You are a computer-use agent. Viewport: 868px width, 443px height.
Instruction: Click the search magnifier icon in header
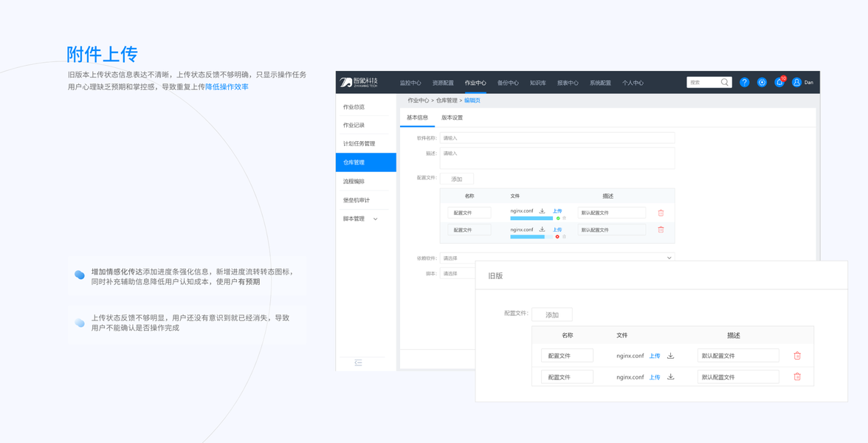tap(725, 82)
